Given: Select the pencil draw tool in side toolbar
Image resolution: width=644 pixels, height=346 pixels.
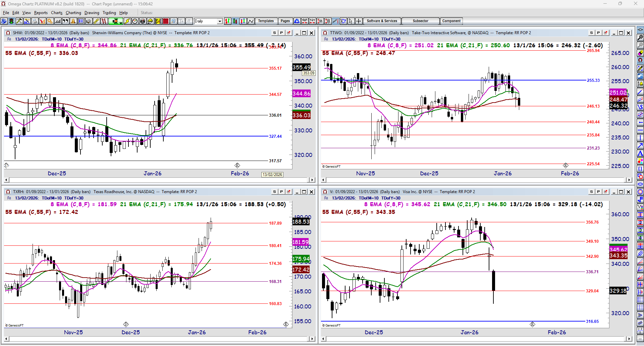Looking at the screenshot, I should [640, 68].
